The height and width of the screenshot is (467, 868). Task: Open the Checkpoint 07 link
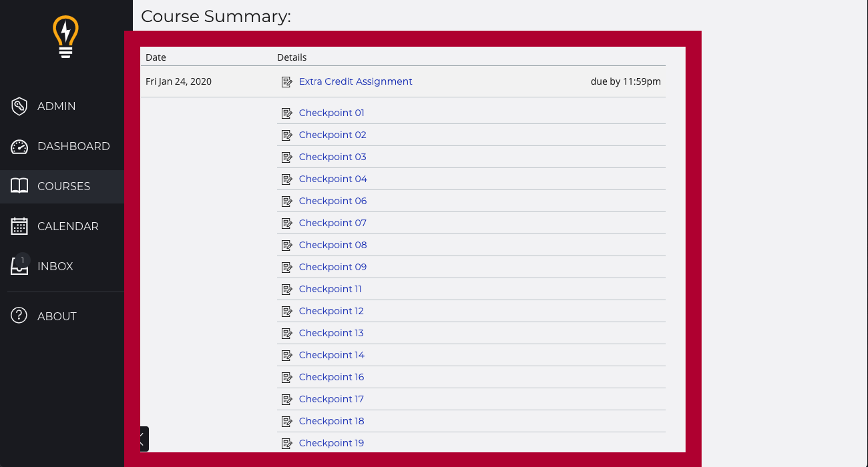click(x=333, y=223)
